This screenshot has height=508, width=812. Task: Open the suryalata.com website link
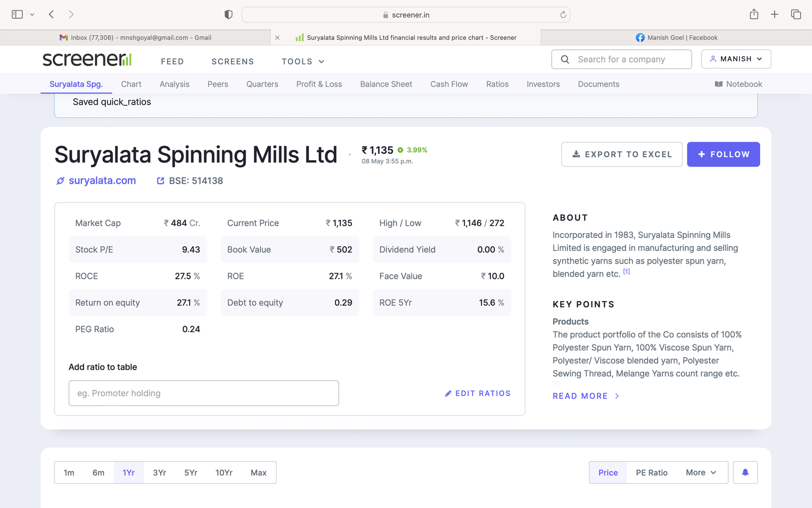[x=102, y=181]
